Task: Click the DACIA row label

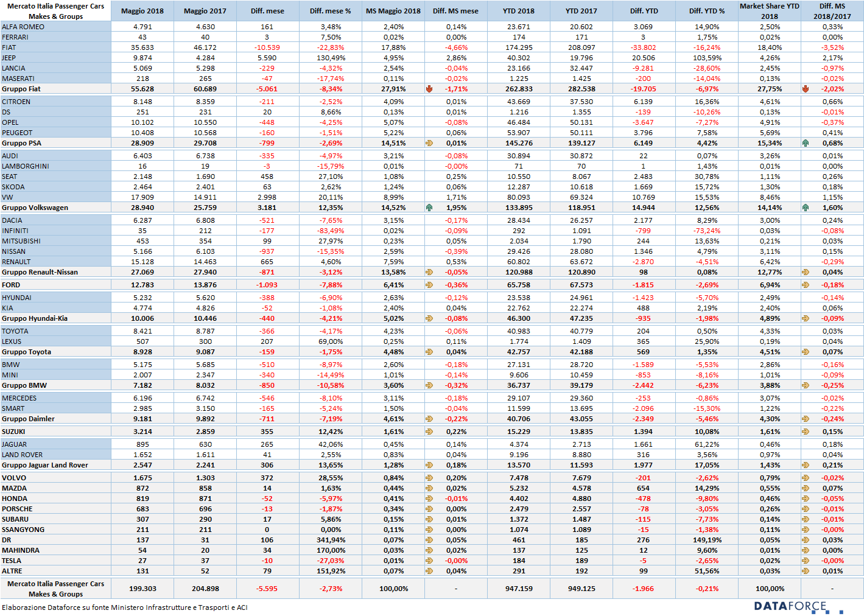Action: (12, 220)
